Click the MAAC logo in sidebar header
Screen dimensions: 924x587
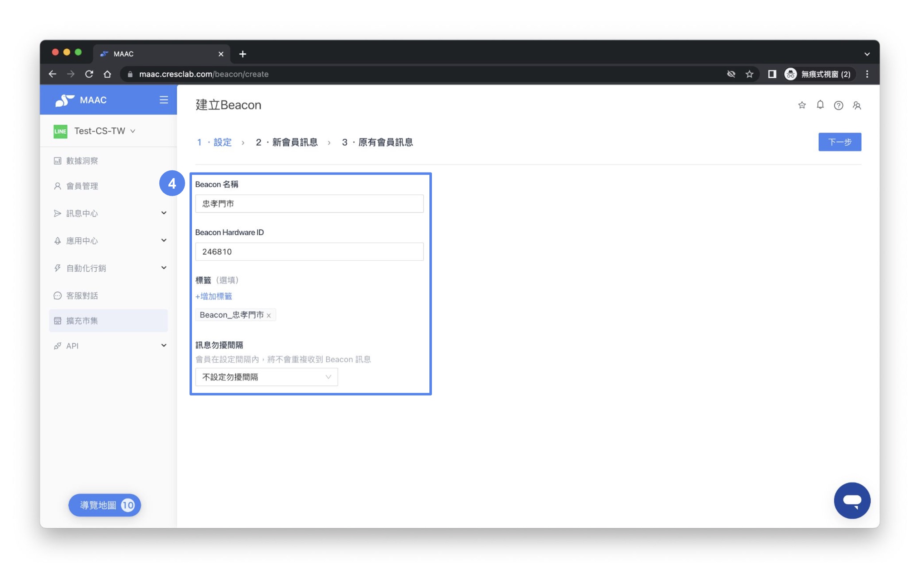81,100
